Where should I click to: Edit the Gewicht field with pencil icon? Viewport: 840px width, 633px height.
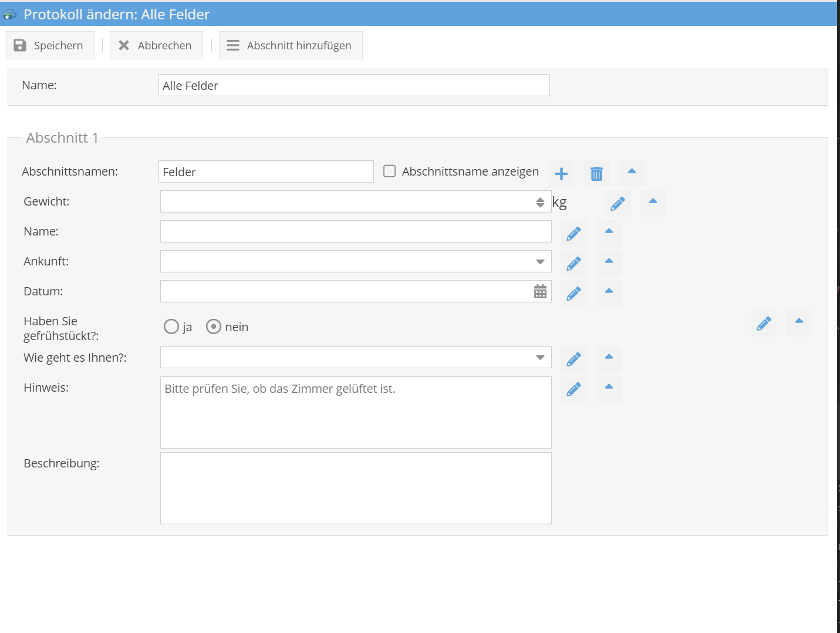(x=618, y=204)
